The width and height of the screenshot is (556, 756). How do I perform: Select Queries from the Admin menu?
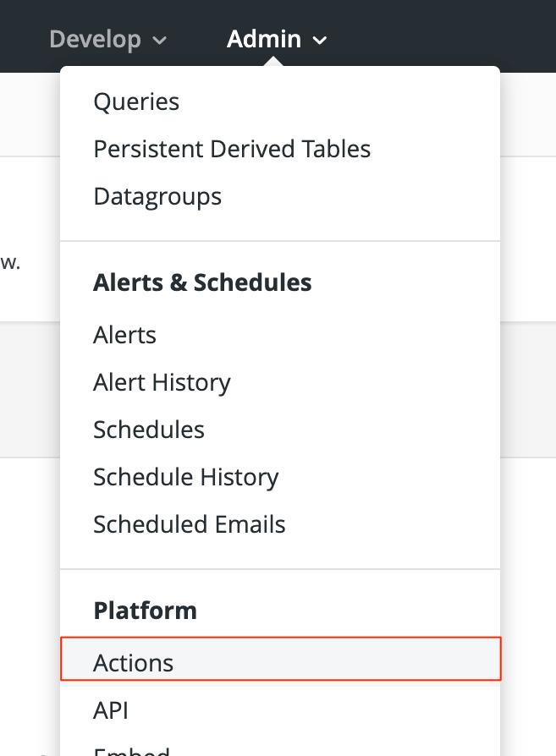coord(136,102)
